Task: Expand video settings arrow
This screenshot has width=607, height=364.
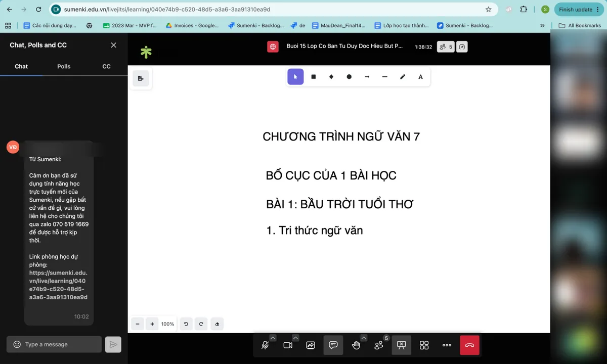Action: pyautogui.click(x=295, y=338)
